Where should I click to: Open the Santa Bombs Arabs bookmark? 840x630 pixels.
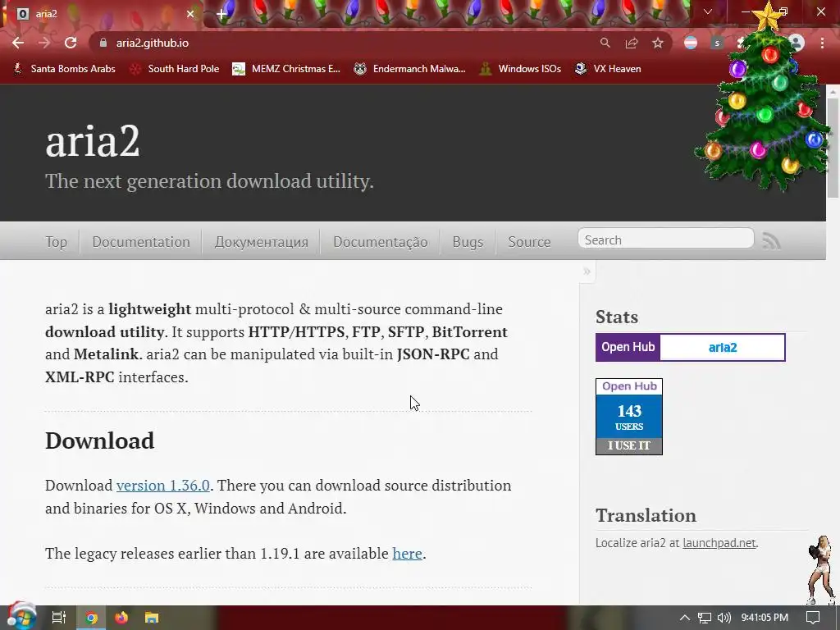[x=64, y=69]
